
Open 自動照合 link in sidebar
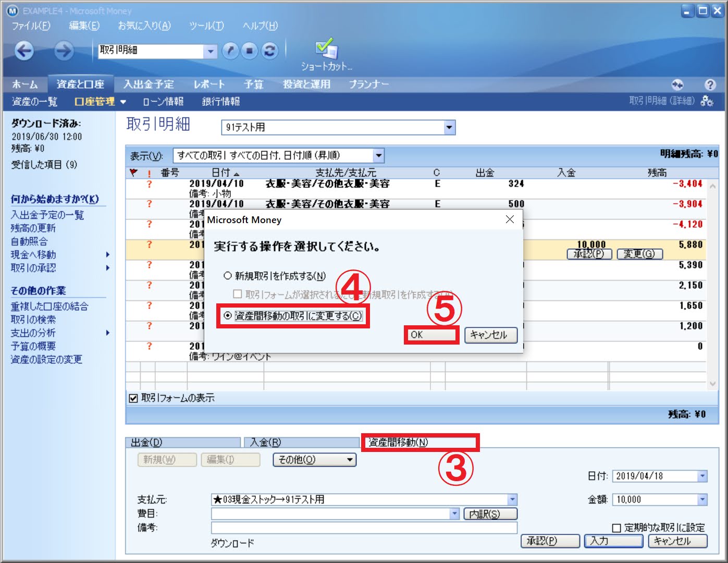pyautogui.click(x=29, y=241)
